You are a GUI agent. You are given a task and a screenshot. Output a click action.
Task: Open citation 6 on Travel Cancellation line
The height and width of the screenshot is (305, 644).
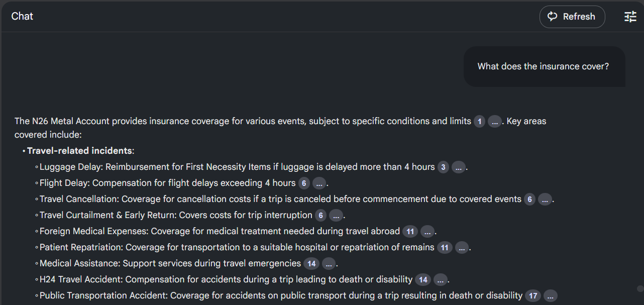(x=529, y=199)
